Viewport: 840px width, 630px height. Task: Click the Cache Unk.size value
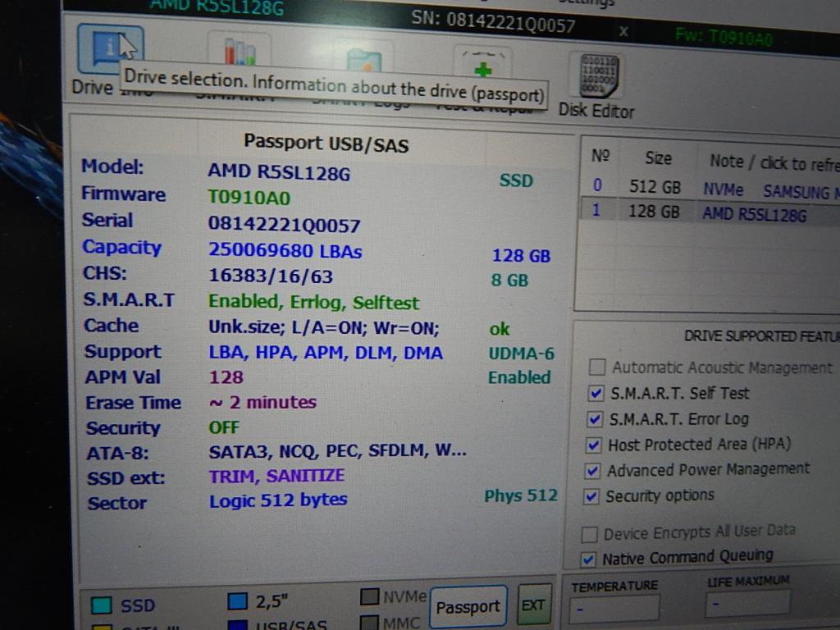point(323,327)
